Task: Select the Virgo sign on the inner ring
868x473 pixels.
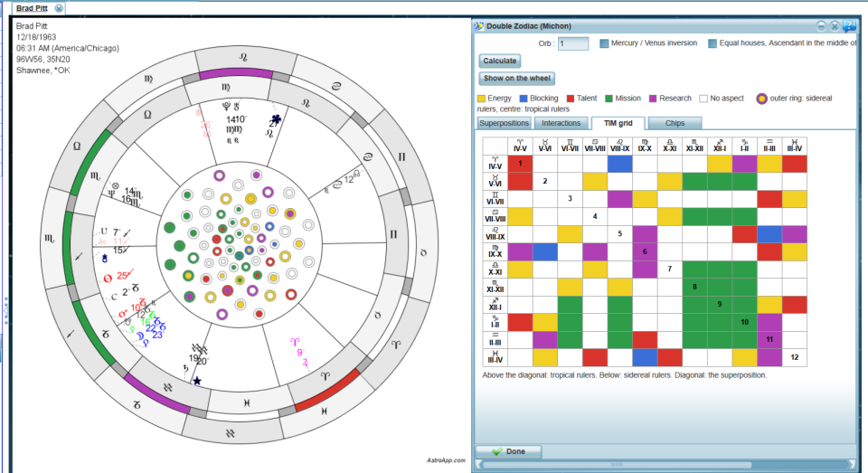Action: point(226,87)
